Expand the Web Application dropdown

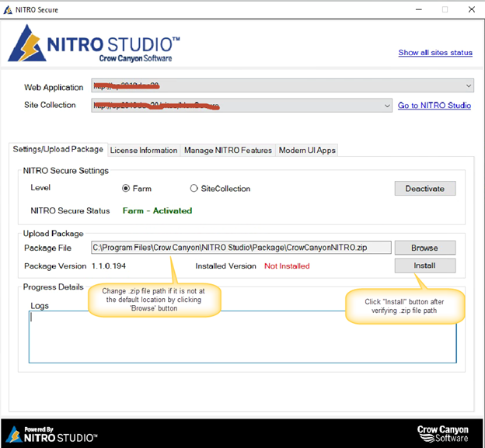(x=469, y=86)
